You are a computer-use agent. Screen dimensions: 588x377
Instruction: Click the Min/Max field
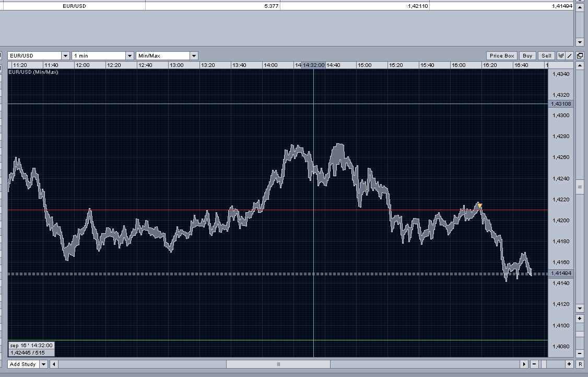[x=163, y=55]
